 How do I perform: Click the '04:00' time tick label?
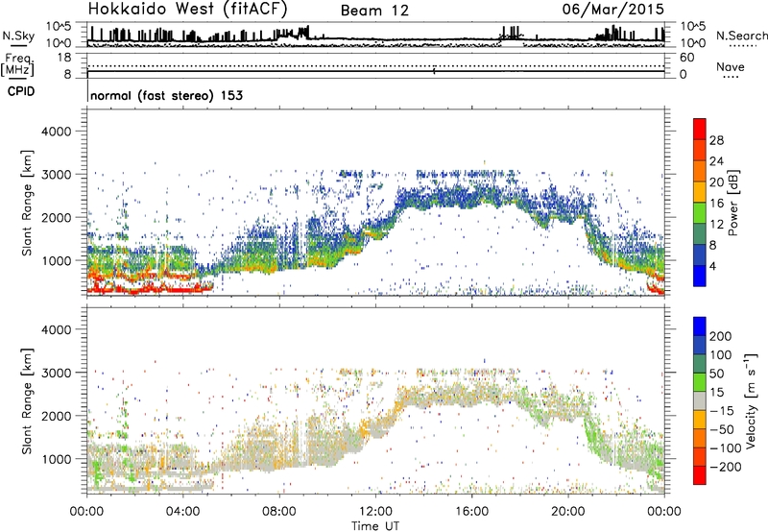(x=182, y=512)
